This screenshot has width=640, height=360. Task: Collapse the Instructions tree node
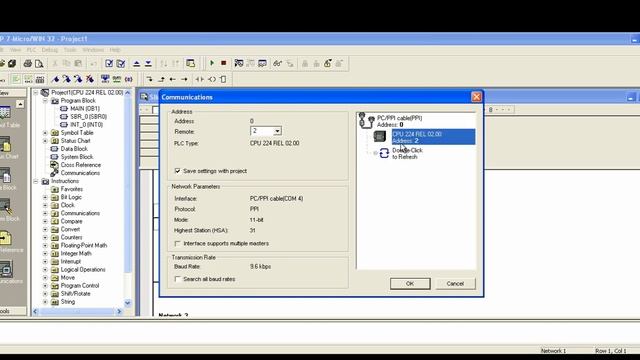tap(36, 181)
